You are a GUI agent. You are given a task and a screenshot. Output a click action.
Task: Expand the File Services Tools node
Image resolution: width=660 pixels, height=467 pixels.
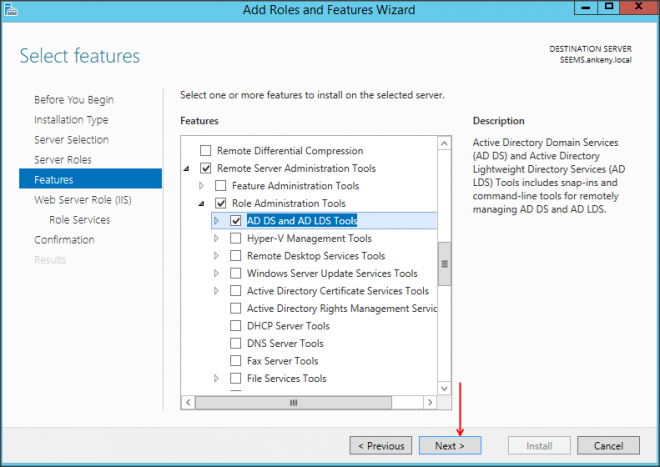pos(217,379)
